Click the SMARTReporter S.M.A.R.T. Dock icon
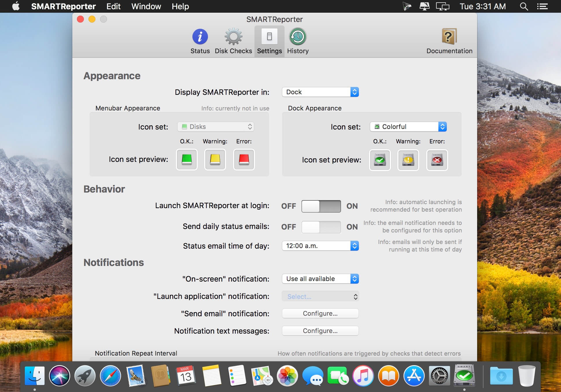Image resolution: width=561 pixels, height=392 pixels. click(464, 375)
